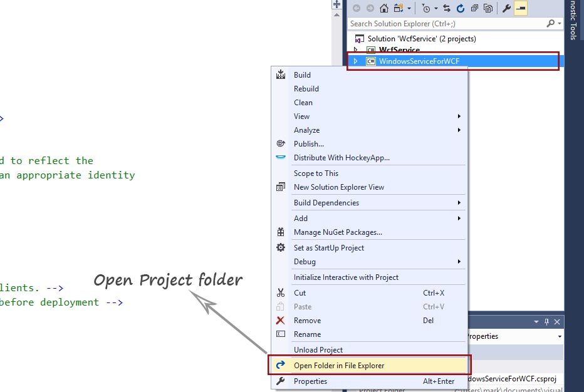The height and width of the screenshot is (392, 584).
Task: Click the Rename icon in context menu
Action: pyautogui.click(x=281, y=334)
